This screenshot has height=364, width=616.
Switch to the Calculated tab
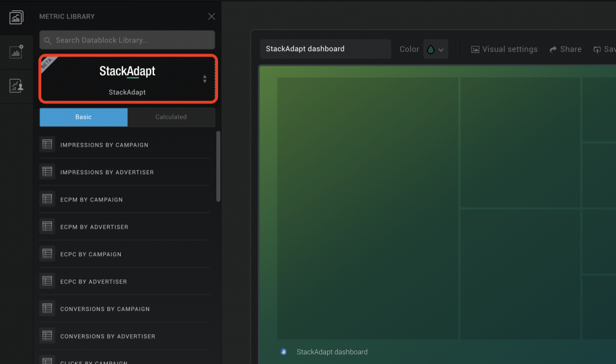[171, 117]
